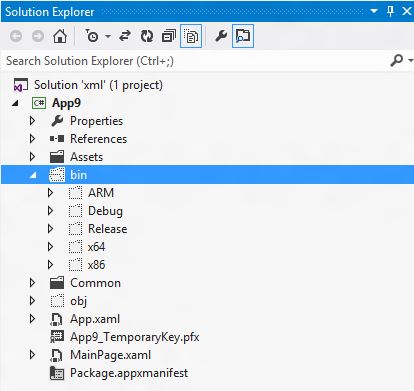414x391 pixels.
Task: Expand the Debug folder
Action: coord(50,211)
